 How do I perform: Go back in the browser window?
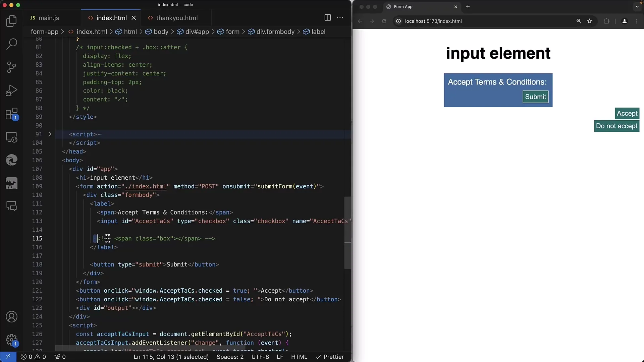pyautogui.click(x=360, y=21)
